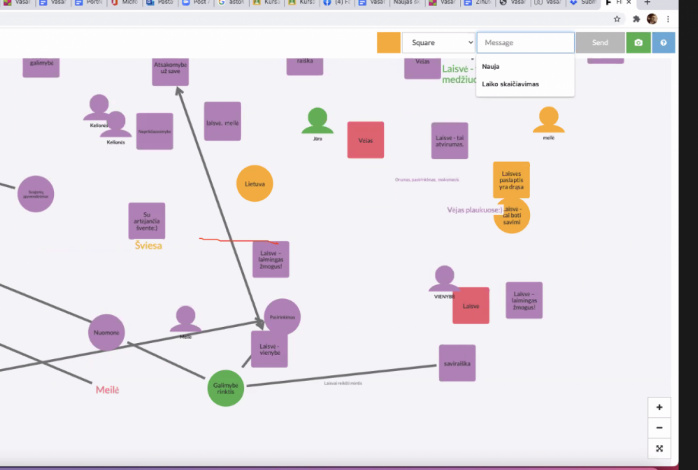
Task: Click the red Vėjas square node
Action: (x=365, y=140)
